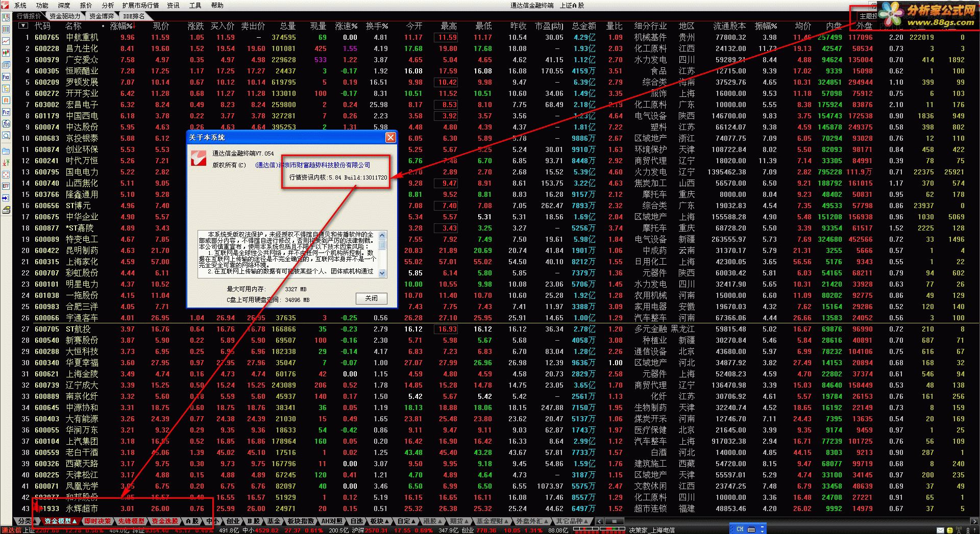Select the 板块指数 bottom tab
Image resolution: width=980 pixels, height=534 pixels.
tap(301, 521)
